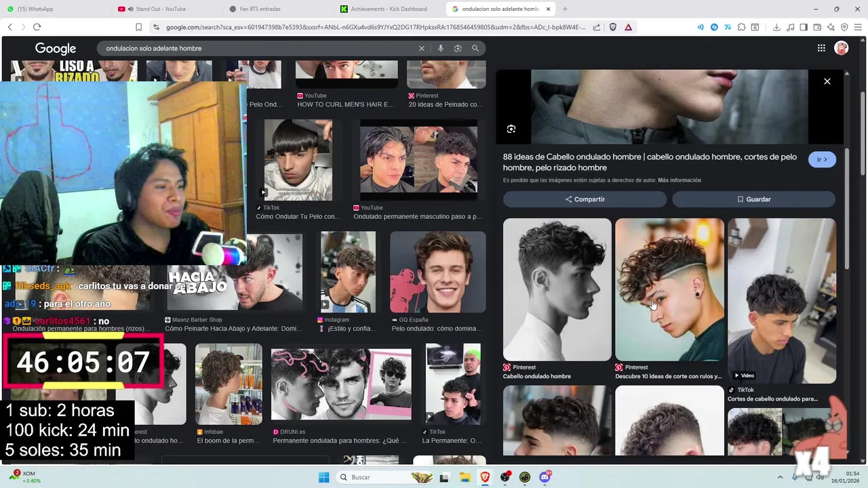Switch to Achievements - Kick Dashboard tab
Viewport: 868px width, 488px height.
[390, 9]
